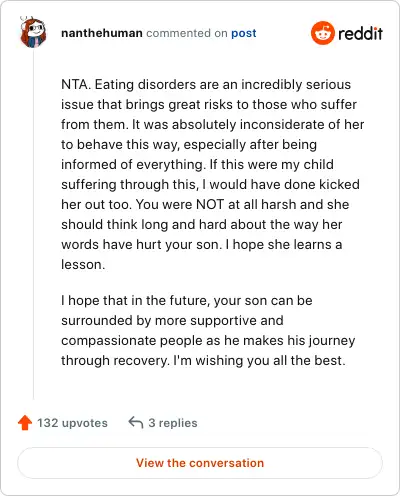Click the 'compassionate people' line of text
Screen dimensions: 400x496
click(x=208, y=341)
